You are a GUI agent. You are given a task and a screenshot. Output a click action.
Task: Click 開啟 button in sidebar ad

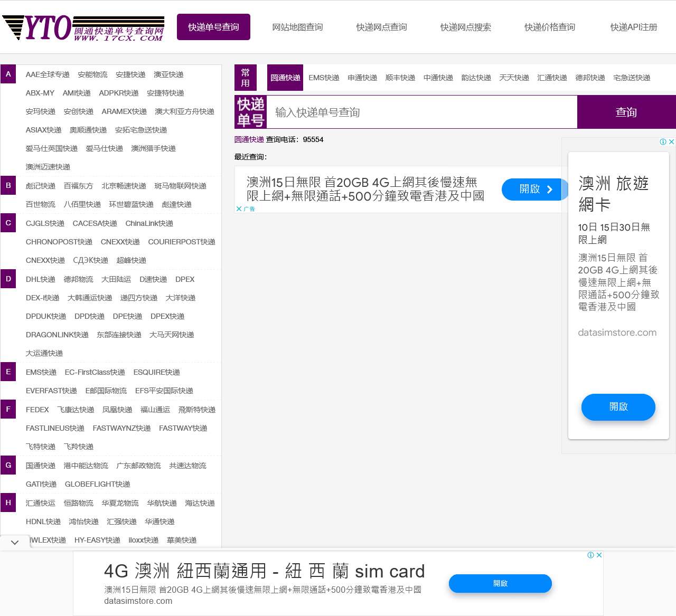[x=618, y=406]
